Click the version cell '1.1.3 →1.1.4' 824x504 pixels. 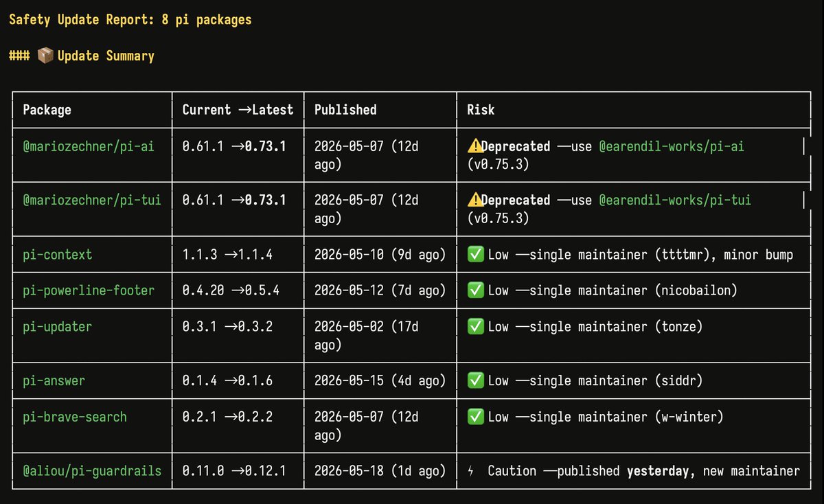[227, 255]
